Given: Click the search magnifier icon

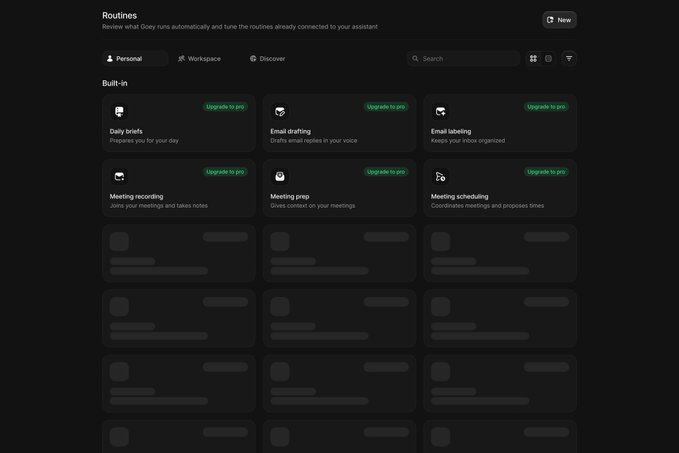Looking at the screenshot, I should [415, 58].
